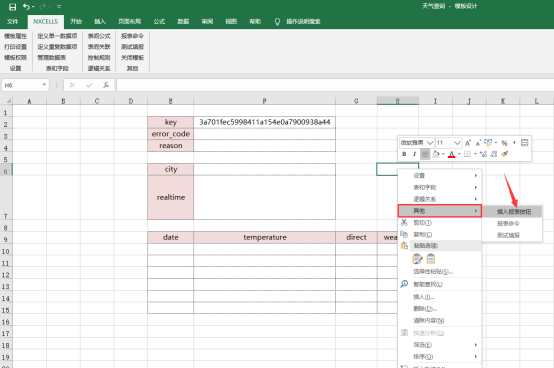Click the first paste option clipboard icon

coord(417,259)
